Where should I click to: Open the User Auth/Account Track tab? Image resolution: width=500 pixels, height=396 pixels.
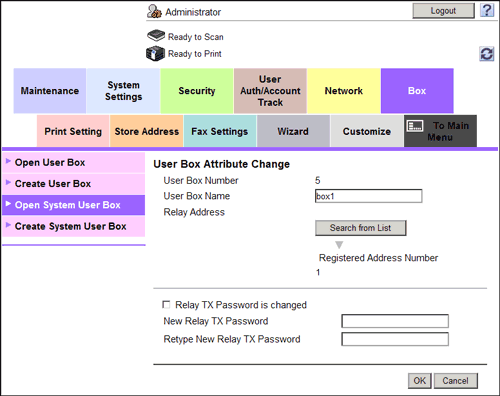(x=270, y=91)
